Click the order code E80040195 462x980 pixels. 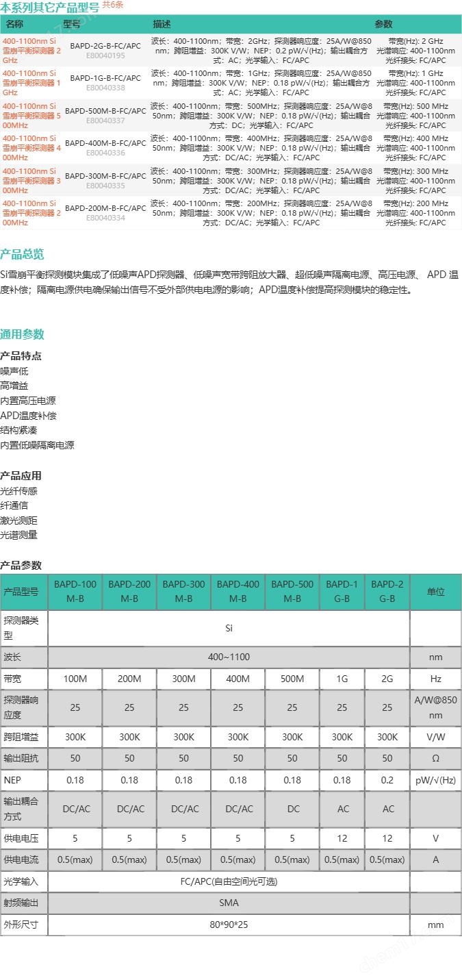(x=105, y=55)
